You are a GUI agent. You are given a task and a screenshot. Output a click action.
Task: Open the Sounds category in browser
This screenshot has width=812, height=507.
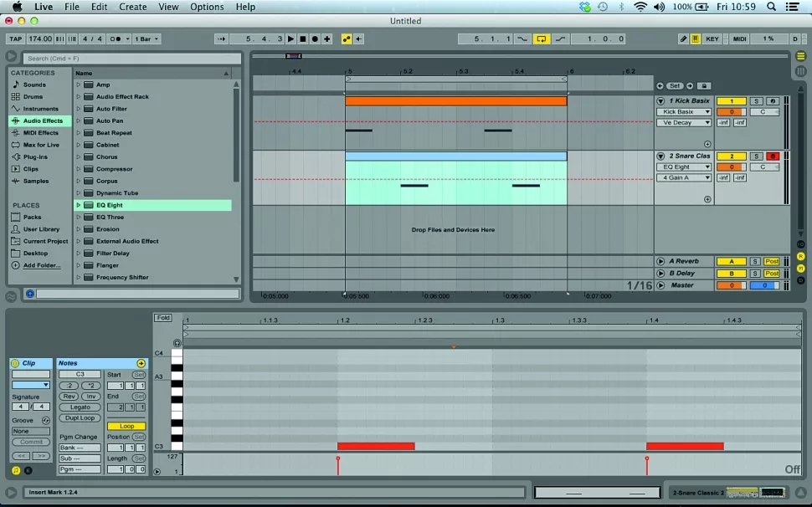pos(34,84)
